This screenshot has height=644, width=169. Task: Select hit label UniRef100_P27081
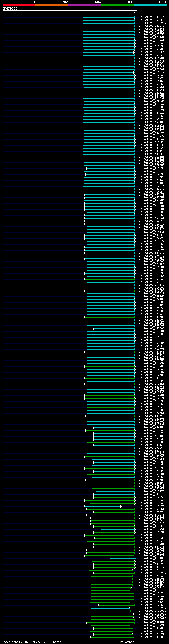click(152, 69)
